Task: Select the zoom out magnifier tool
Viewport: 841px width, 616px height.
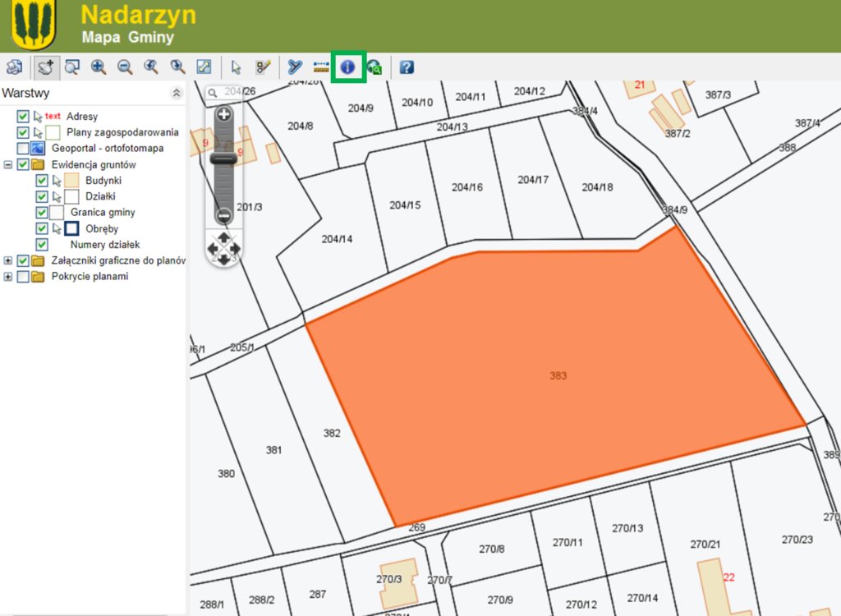Action: click(x=125, y=67)
